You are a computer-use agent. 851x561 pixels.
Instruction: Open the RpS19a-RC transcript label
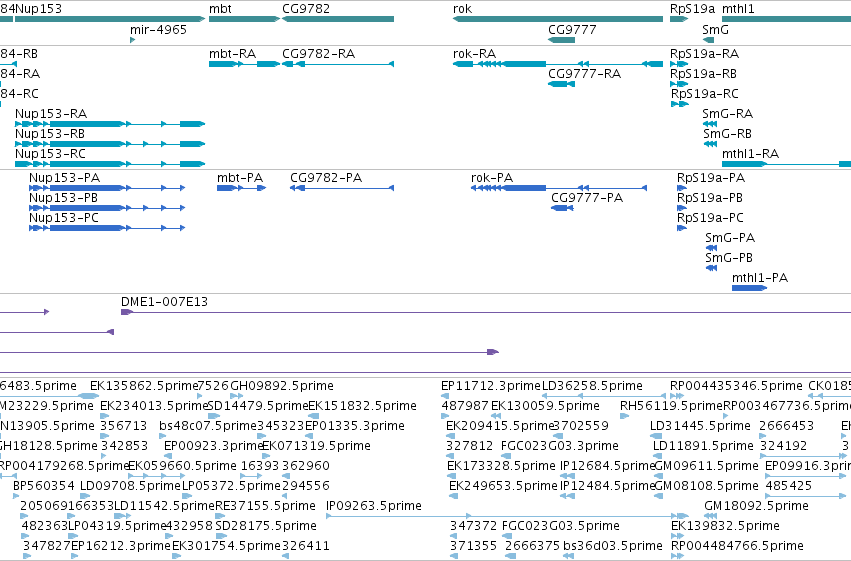[x=704, y=94]
